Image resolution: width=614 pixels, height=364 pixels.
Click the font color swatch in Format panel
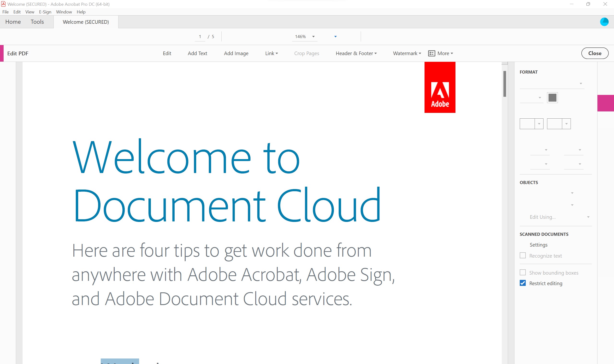coord(552,97)
